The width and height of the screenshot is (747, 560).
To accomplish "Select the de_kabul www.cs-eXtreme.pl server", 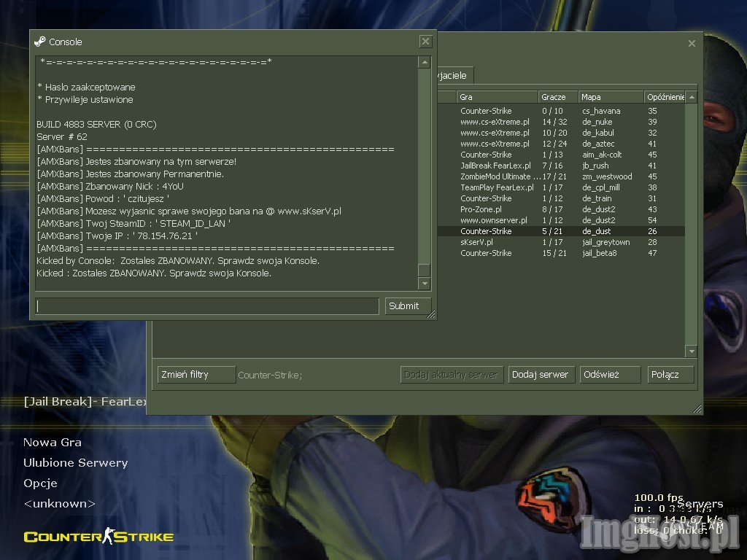I will [x=561, y=133].
